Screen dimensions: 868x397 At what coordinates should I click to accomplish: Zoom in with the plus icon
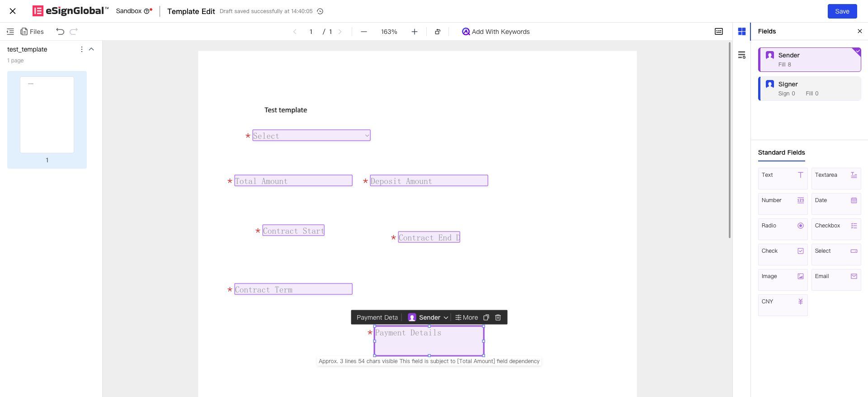click(415, 32)
